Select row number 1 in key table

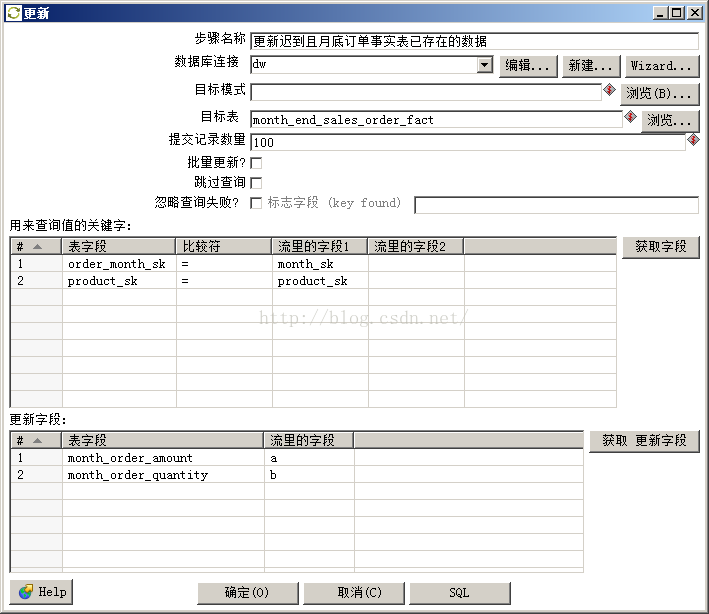pyautogui.click(x=36, y=264)
